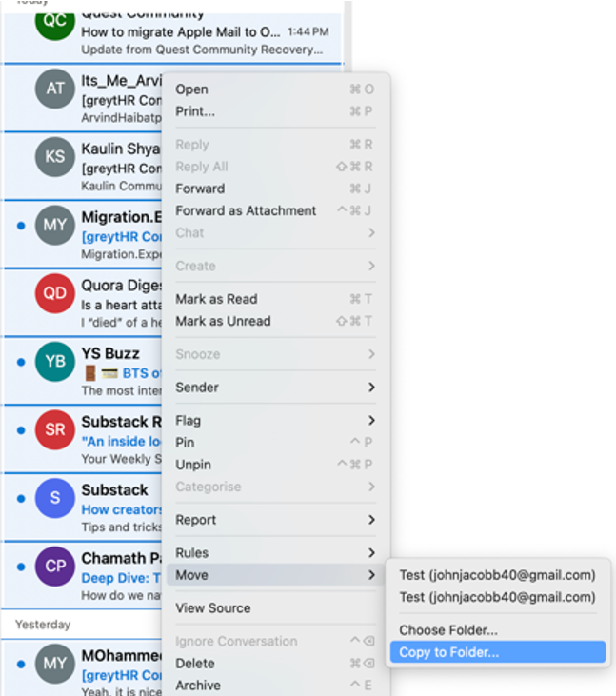Open the Kaulin Shya greytHR email
Screen dimensions: 616x696
(x=83, y=166)
